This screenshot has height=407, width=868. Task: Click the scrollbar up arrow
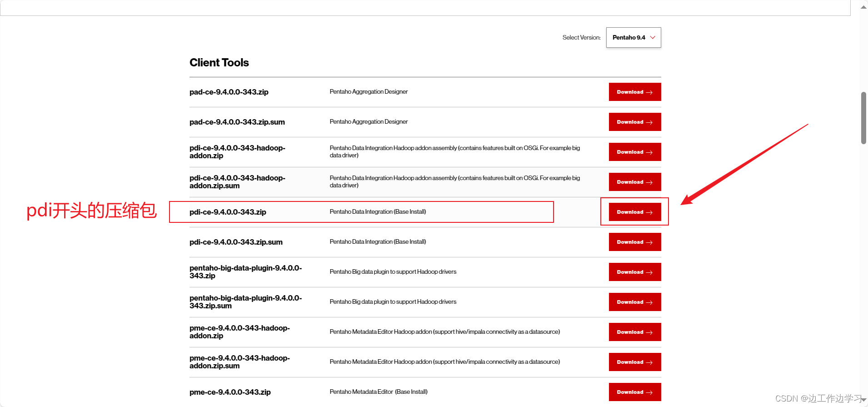tap(863, 7)
